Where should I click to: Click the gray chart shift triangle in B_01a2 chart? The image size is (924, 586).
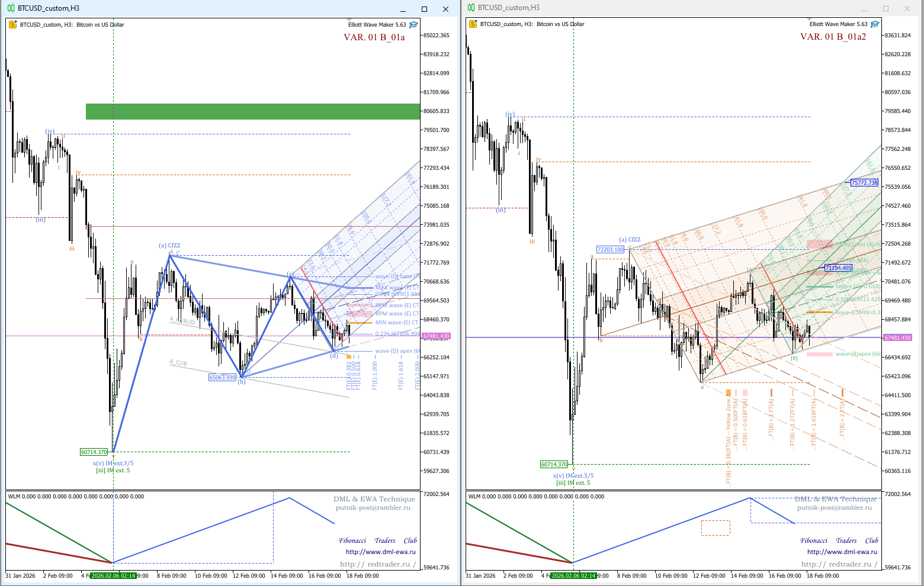810,20
